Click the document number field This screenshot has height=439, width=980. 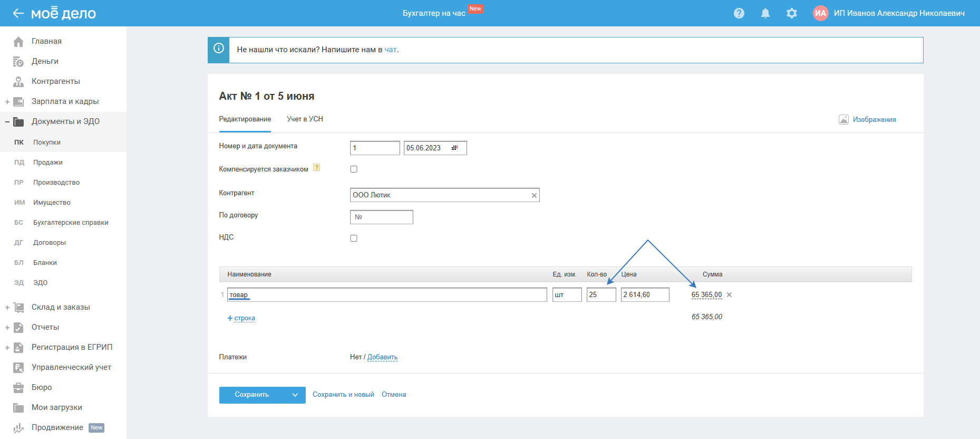click(x=375, y=148)
